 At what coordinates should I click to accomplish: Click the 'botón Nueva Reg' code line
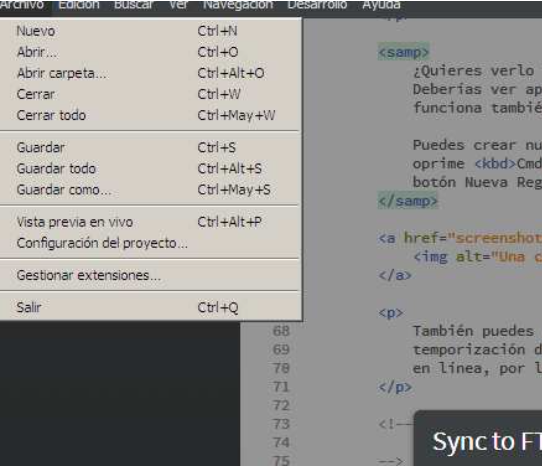pyautogui.click(x=478, y=182)
